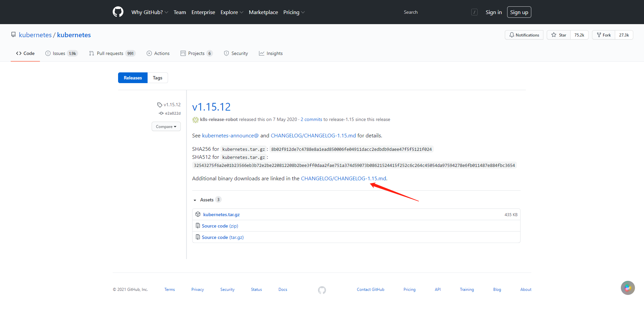View the 27.3k forks count

pos(624,35)
